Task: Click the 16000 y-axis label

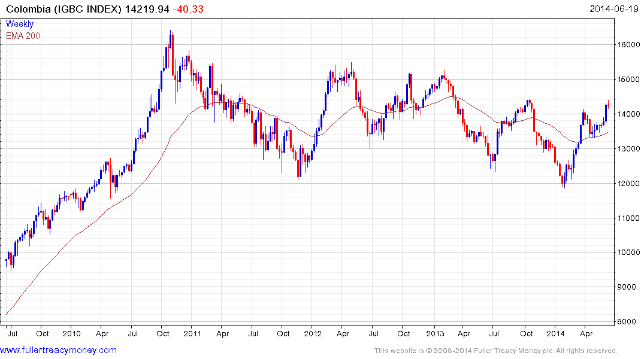Action: pyautogui.click(x=628, y=45)
